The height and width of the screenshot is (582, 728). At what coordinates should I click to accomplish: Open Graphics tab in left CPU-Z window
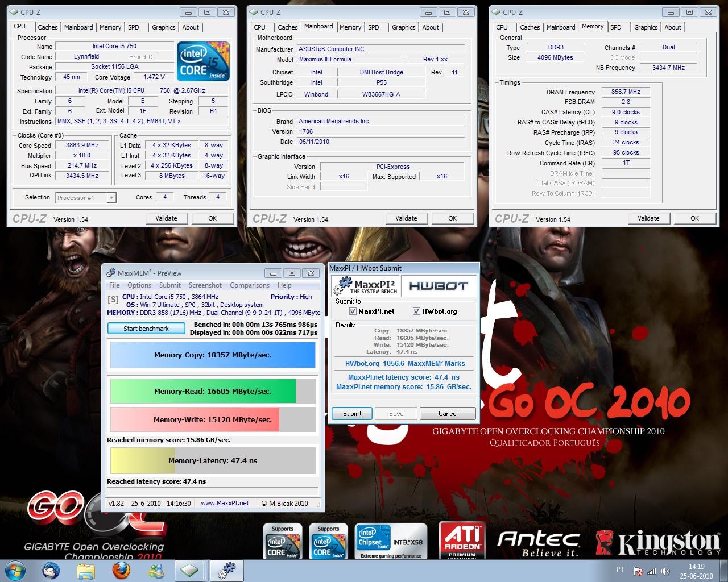tap(164, 27)
